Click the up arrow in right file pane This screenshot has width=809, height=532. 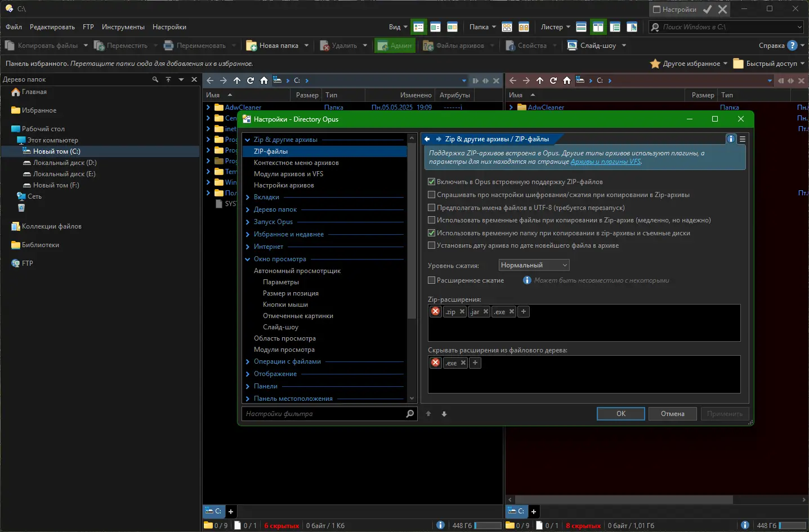point(540,81)
